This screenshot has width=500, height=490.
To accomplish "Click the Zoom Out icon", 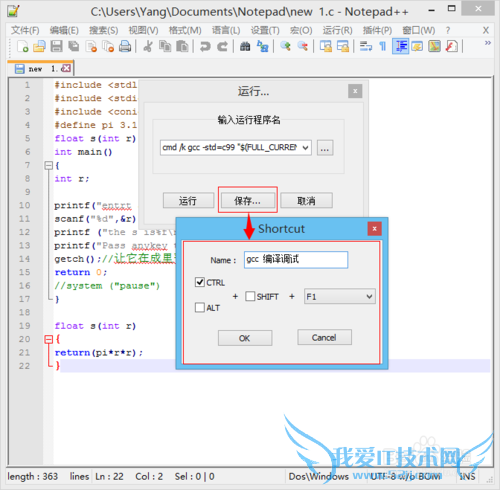I will pyautogui.click(x=303, y=46).
